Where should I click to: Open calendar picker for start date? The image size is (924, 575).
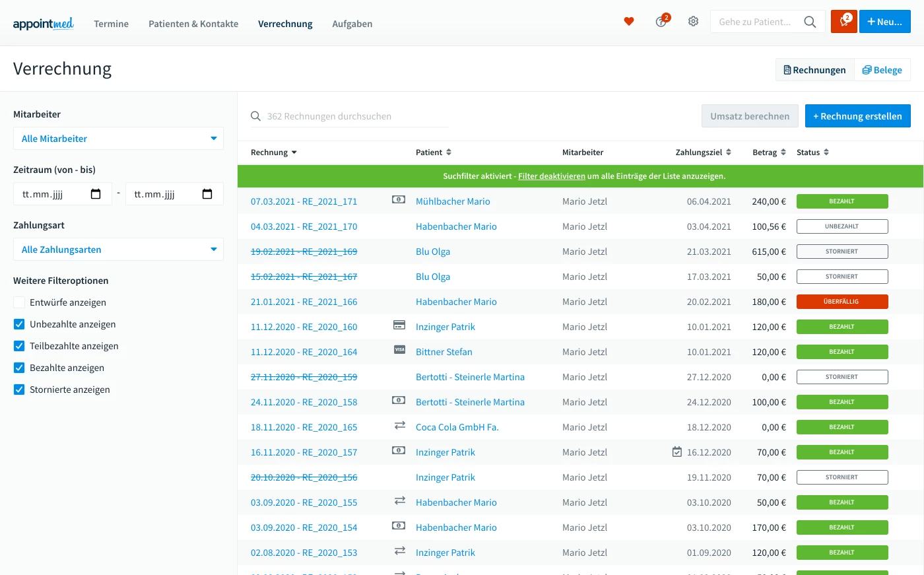tap(96, 194)
